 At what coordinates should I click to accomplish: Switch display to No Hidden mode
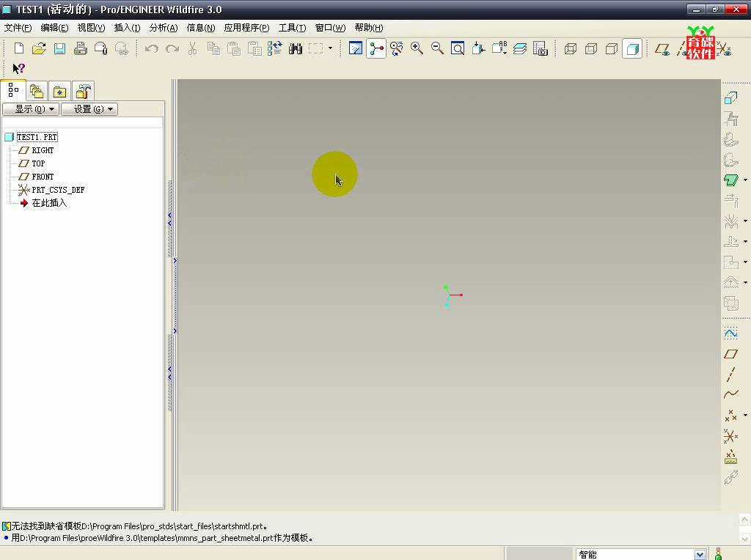[x=612, y=48]
